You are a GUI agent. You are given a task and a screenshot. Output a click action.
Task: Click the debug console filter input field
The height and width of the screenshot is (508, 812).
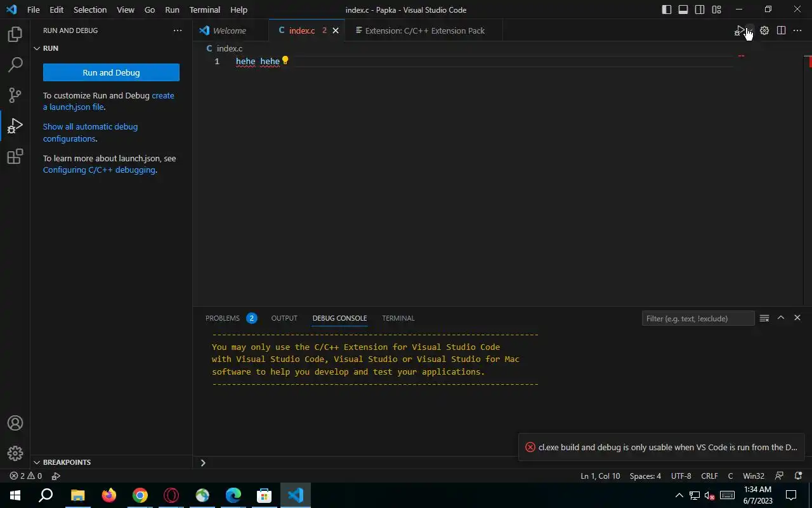coord(698,318)
